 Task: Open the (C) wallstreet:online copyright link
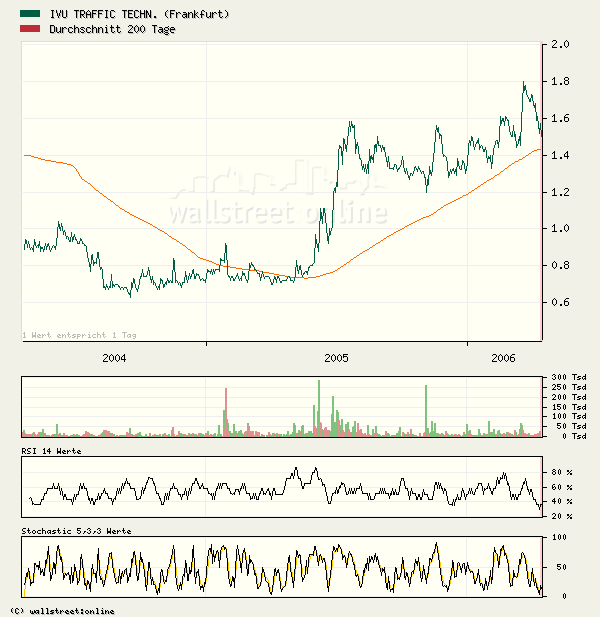pos(62,610)
